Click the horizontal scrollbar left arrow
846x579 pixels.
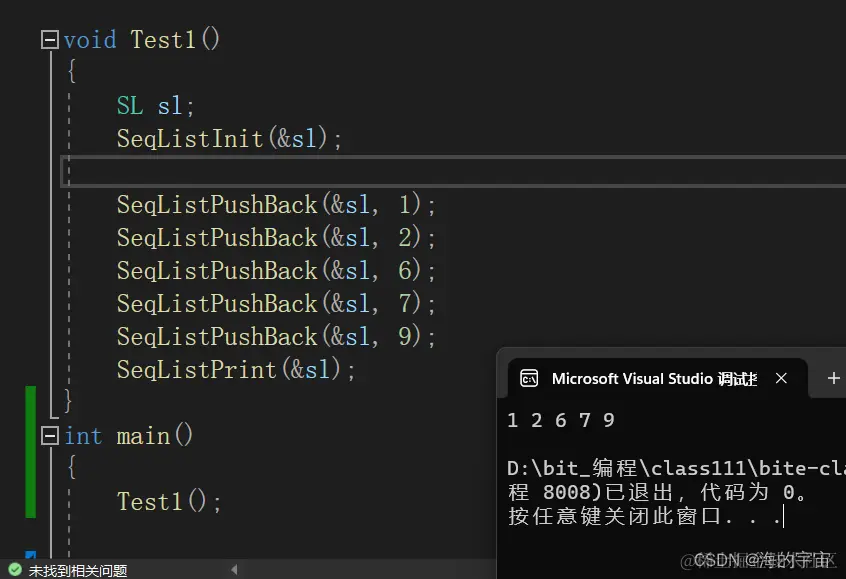234,569
